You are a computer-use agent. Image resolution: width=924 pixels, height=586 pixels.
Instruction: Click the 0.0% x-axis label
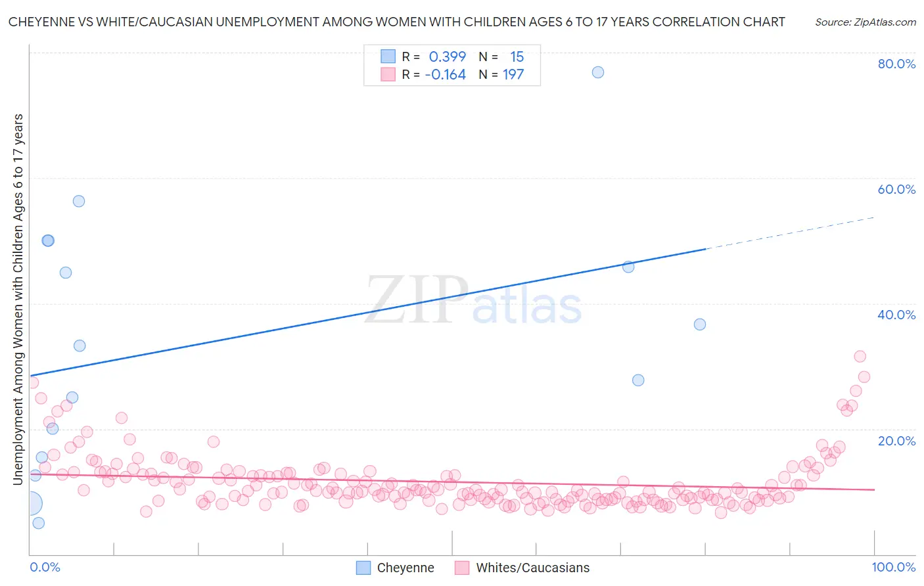[45, 567]
